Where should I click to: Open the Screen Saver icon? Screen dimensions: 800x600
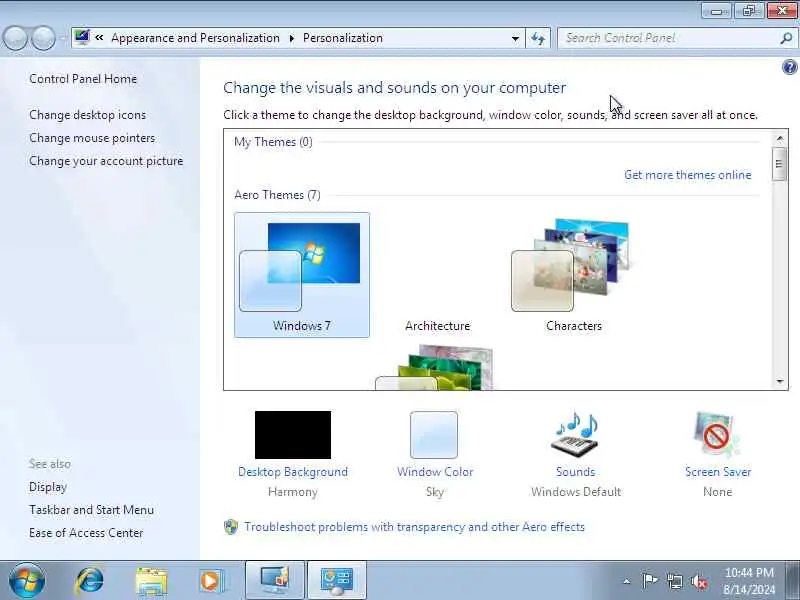pyautogui.click(x=717, y=434)
